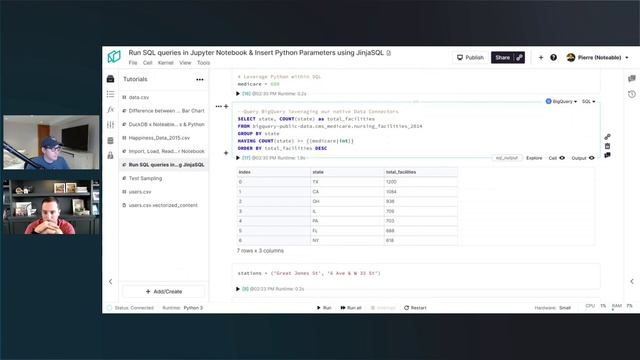The width and height of the screenshot is (640, 360).
Task: Open the data connections database icon
Action: point(110,140)
